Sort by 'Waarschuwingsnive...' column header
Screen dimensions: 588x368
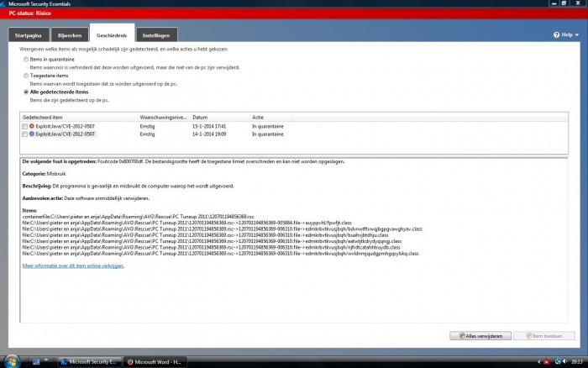[164, 117]
